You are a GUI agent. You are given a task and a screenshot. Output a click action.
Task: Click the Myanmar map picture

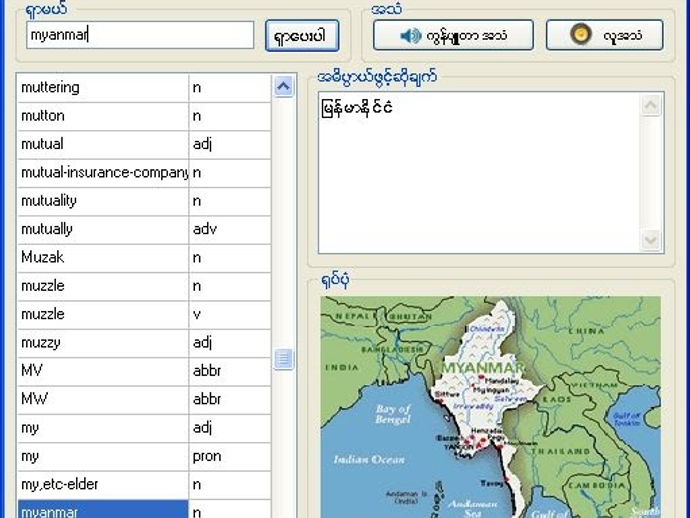(491, 407)
